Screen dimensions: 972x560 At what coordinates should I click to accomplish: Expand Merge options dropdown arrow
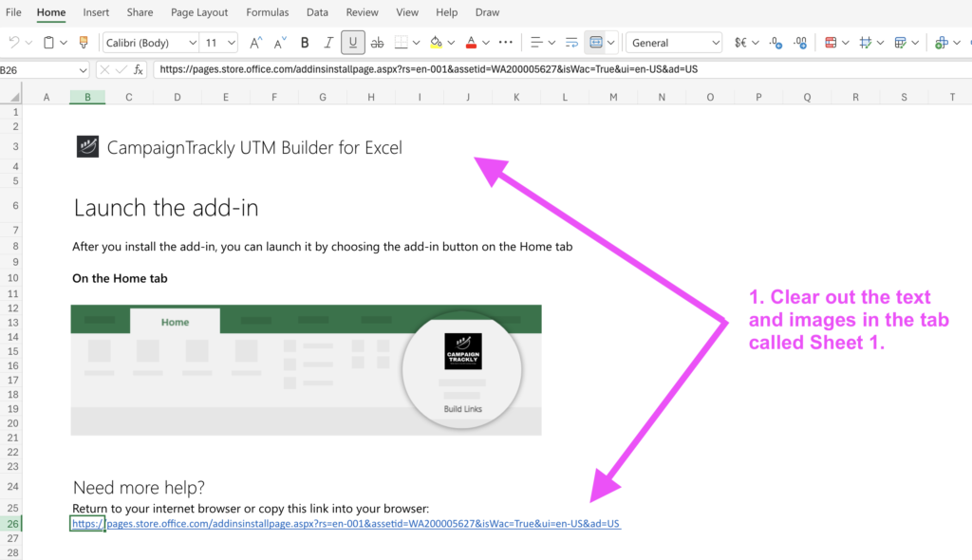click(x=611, y=43)
